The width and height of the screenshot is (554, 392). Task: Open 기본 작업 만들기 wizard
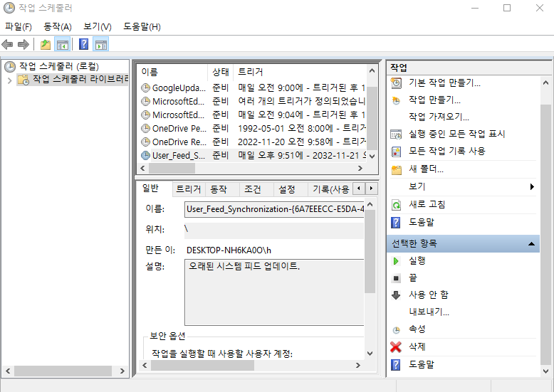coord(444,83)
